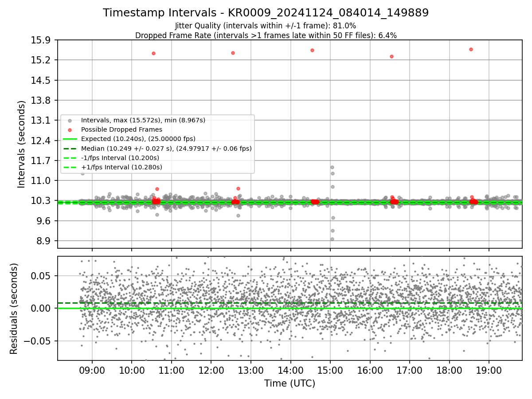Click the '11:00' time tick label
The width and height of the screenshot is (532, 399).
172,371
